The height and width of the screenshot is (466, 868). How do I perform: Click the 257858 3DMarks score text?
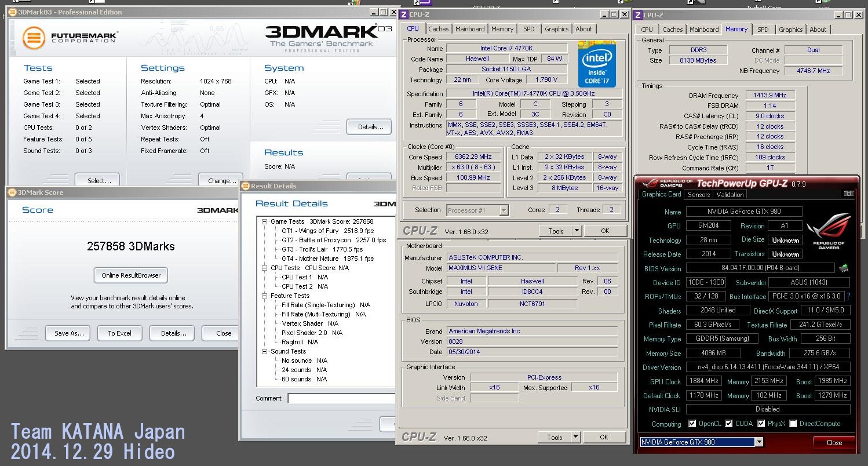pos(131,246)
